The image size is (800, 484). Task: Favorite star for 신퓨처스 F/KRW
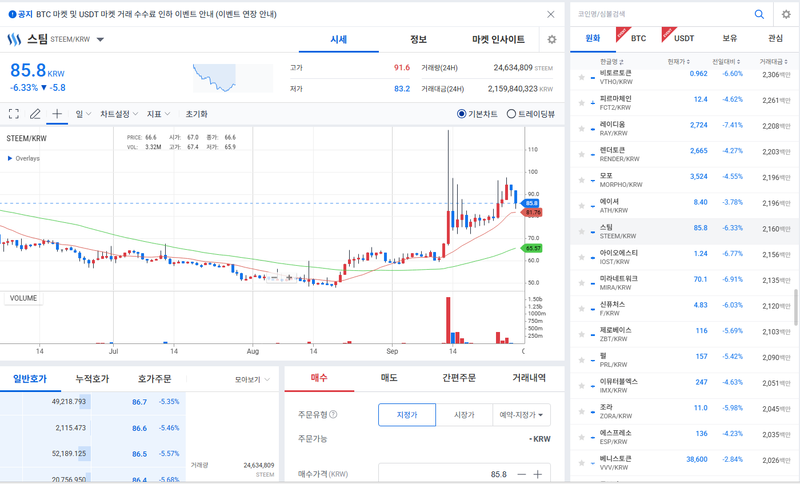(581, 309)
